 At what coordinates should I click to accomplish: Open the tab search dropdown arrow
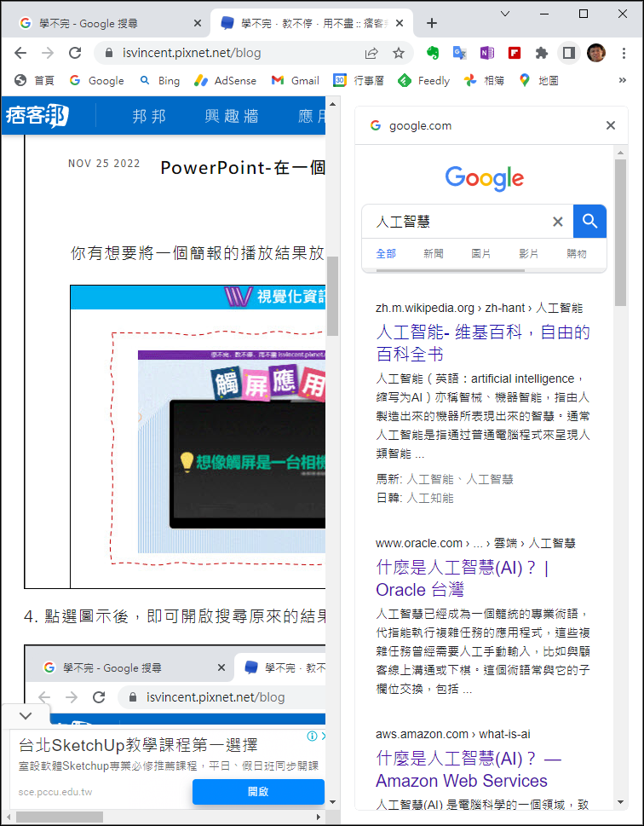coord(505,14)
